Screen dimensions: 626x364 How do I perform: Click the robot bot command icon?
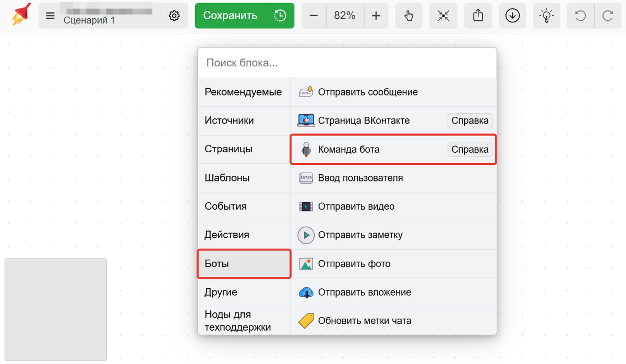pos(306,150)
